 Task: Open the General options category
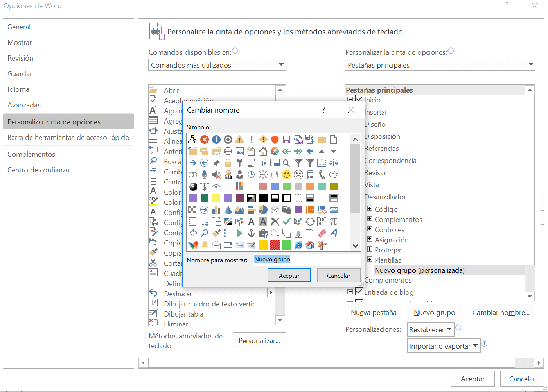pyautogui.click(x=68, y=27)
